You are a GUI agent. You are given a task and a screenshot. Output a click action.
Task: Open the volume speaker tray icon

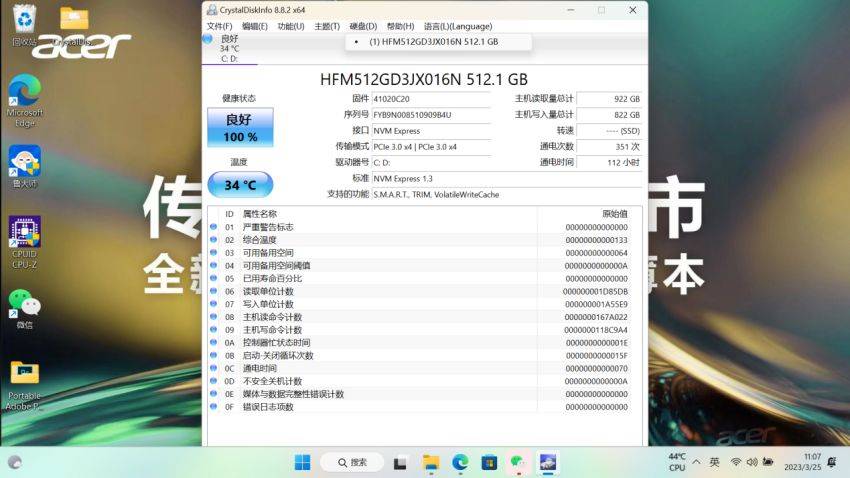(752, 462)
